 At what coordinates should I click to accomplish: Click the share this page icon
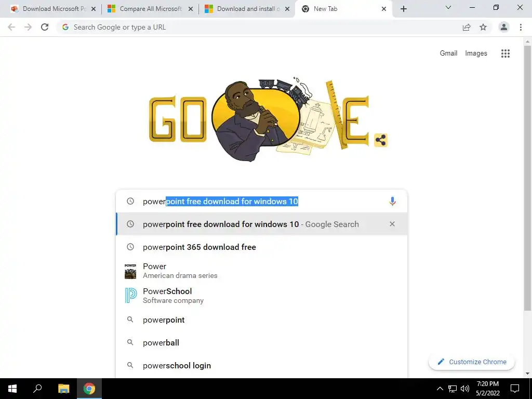467,27
